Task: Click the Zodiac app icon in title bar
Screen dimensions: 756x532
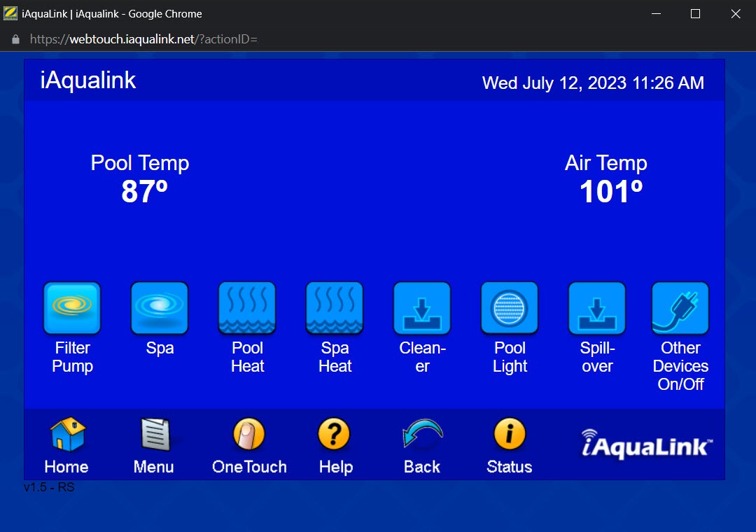Action: coord(10,13)
